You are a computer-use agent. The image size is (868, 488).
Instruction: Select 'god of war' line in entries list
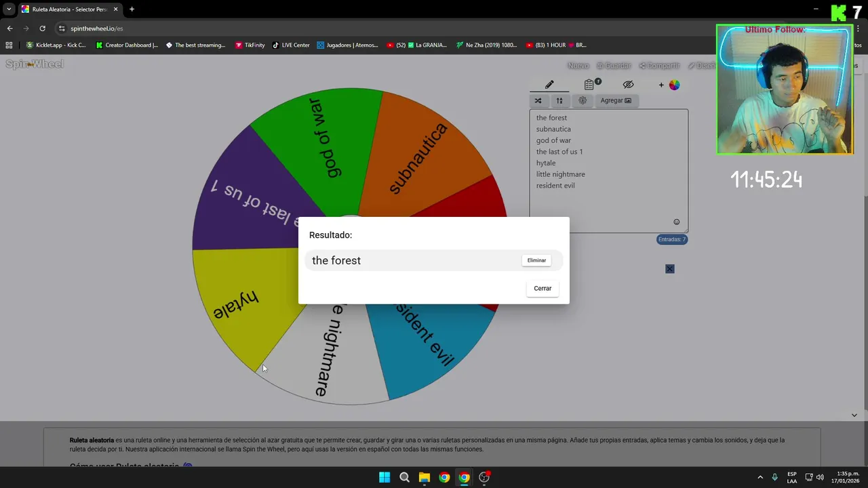point(553,140)
